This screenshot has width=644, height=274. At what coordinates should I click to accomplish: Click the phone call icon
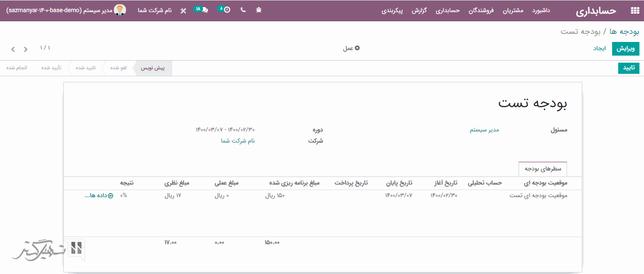[243, 10]
